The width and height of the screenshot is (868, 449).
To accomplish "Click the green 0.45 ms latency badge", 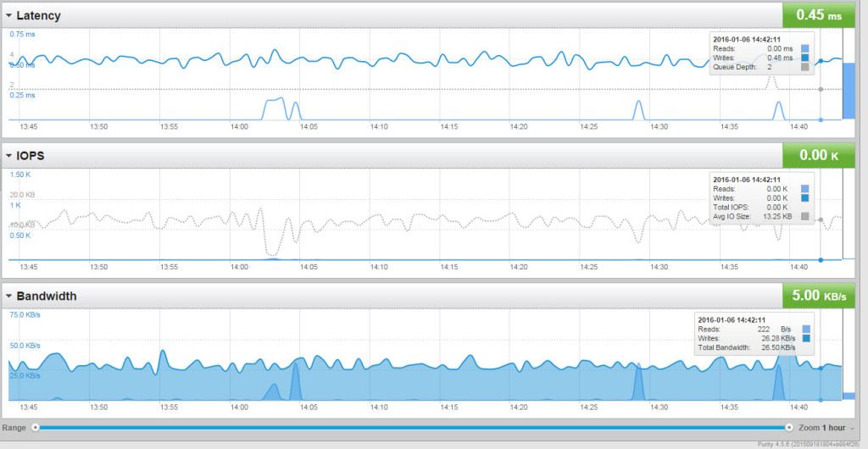I will (819, 15).
